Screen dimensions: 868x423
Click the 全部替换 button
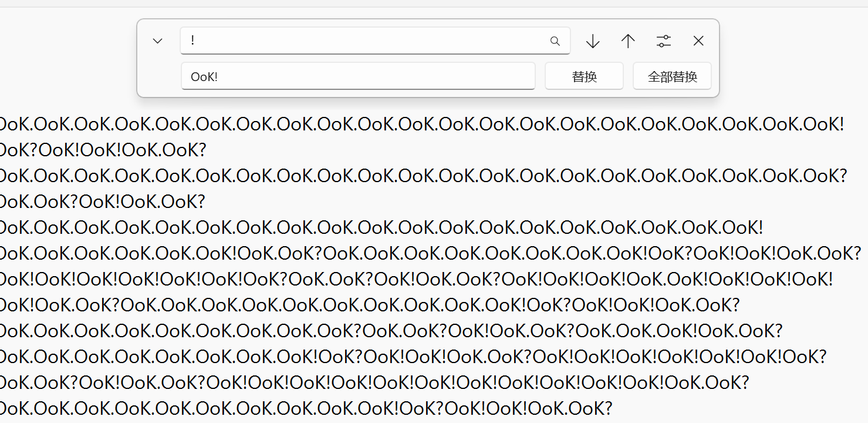(x=672, y=76)
